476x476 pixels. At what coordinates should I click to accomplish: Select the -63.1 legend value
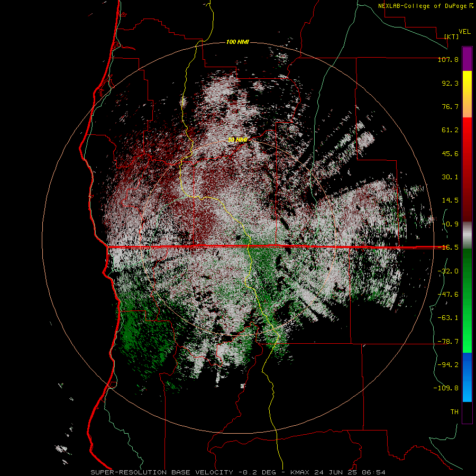pos(448,318)
